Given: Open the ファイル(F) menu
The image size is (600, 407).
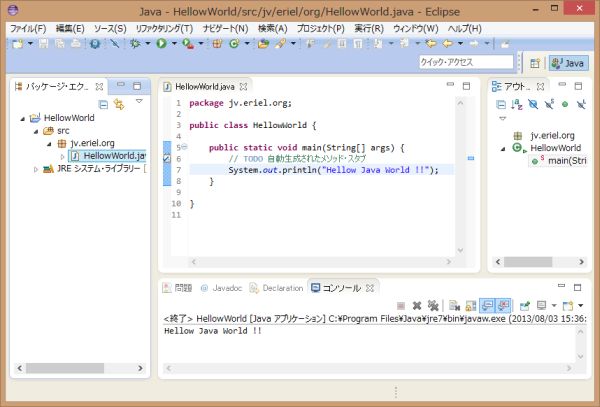Looking at the screenshot, I should coord(28,29).
